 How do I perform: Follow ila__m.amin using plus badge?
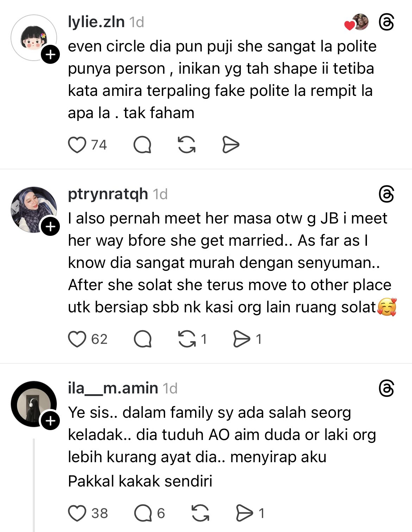tap(50, 421)
